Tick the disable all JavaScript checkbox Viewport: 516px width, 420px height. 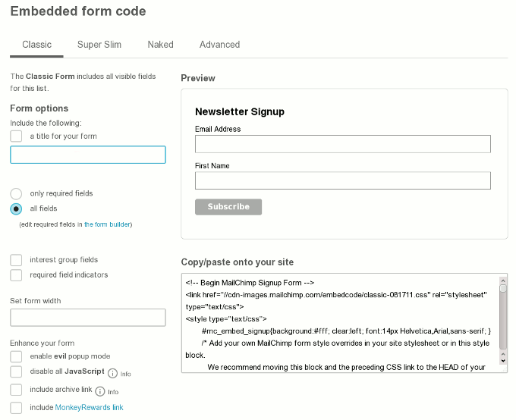click(16, 371)
